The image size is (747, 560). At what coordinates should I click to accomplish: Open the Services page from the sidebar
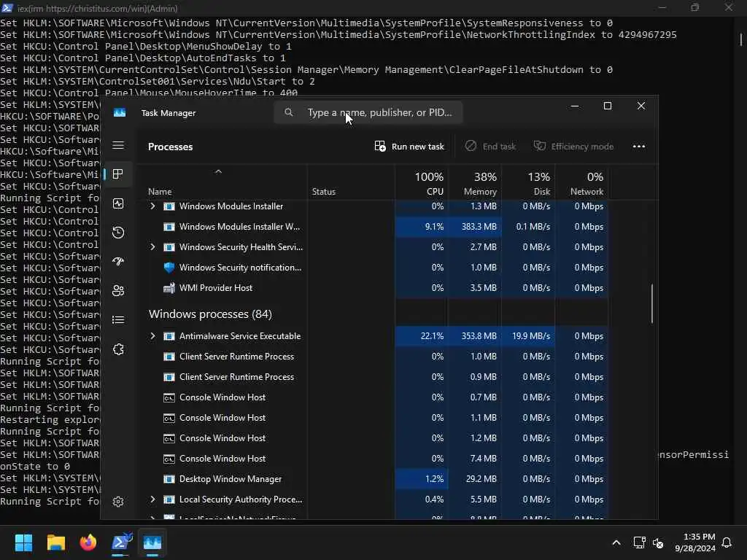pyautogui.click(x=118, y=349)
